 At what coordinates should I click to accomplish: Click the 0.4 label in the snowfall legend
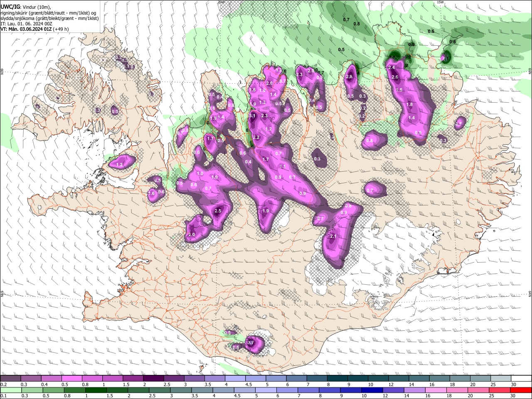[44, 384]
